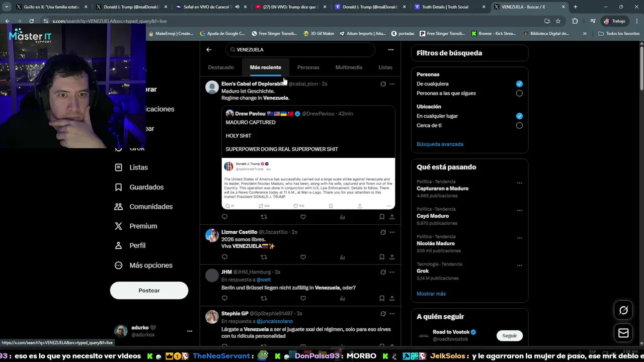Open more options on JHM's post
This screenshot has height=362, width=644.
tap(392, 272)
